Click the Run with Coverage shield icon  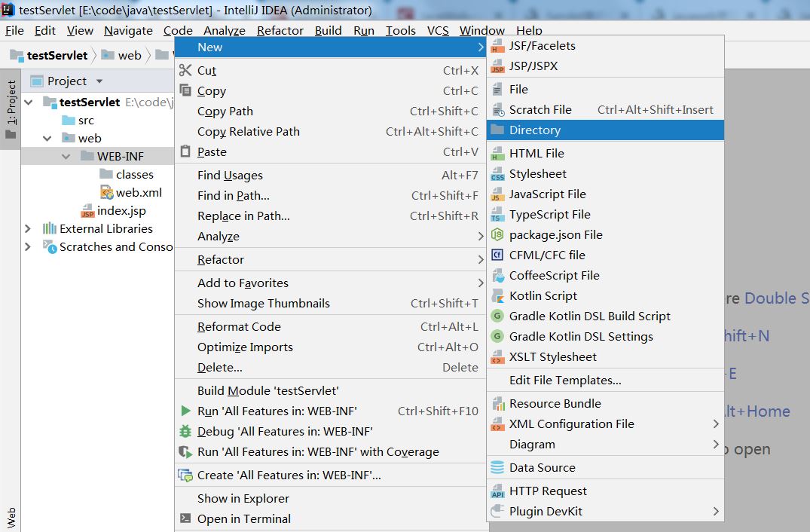(185, 452)
